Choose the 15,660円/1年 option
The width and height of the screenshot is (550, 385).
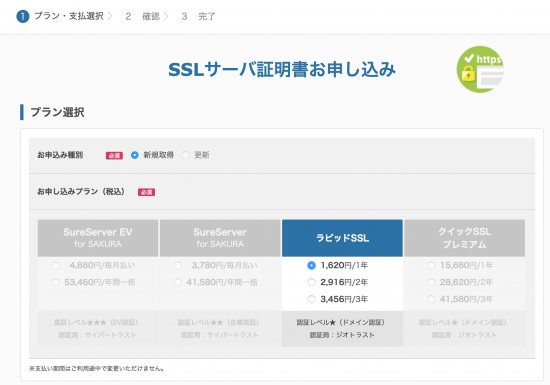tap(431, 265)
